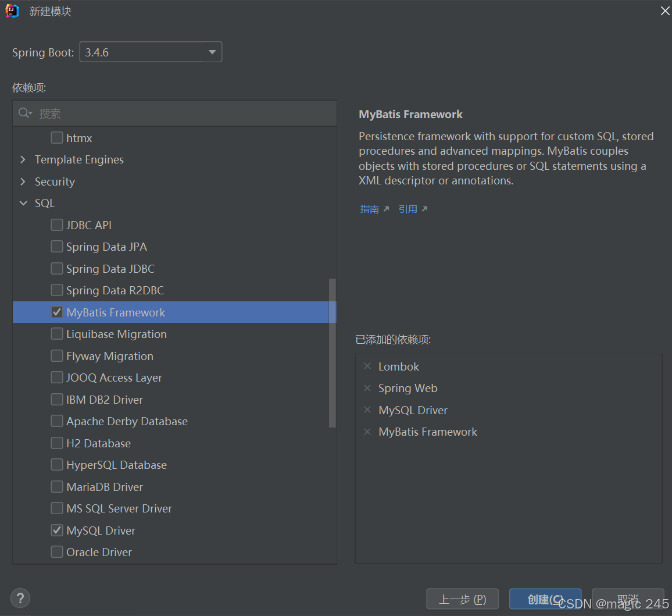Remove MyBatis Framework from added dependencies
The height and width of the screenshot is (616, 672).
(x=367, y=432)
